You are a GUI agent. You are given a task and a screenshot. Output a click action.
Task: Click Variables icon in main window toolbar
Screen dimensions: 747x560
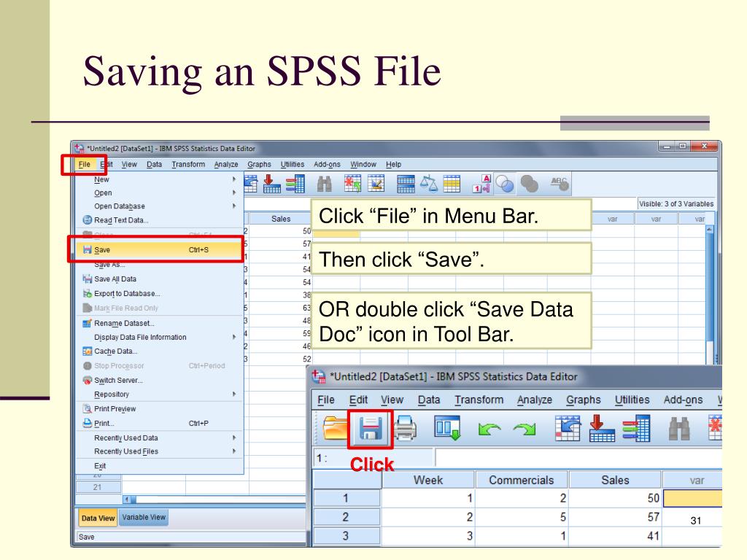[295, 184]
